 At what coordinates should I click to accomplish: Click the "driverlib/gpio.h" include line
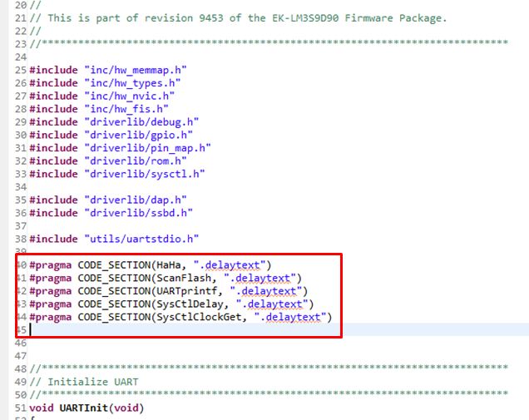coord(111,135)
